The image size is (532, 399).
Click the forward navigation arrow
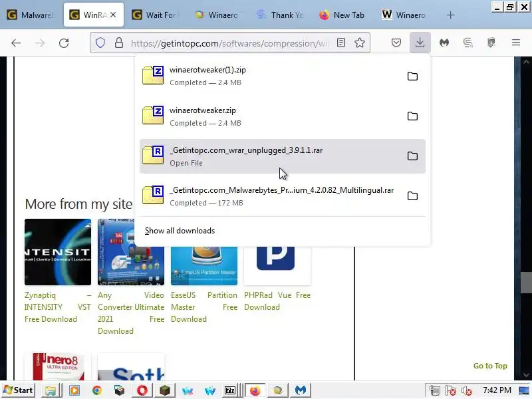click(40, 43)
